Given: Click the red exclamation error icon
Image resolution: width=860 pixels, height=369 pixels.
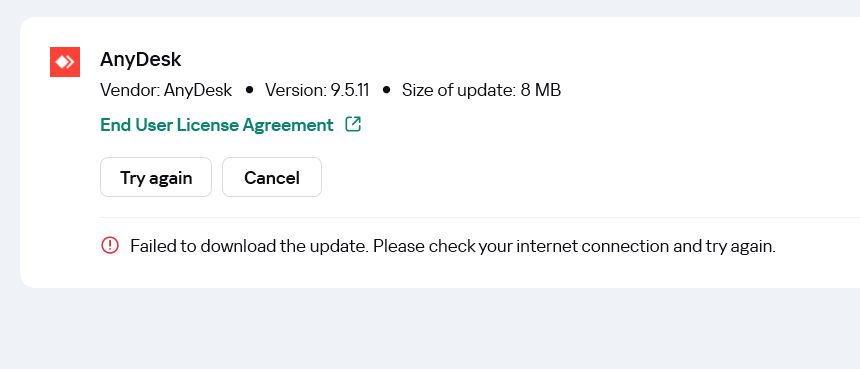Looking at the screenshot, I should [x=110, y=245].
